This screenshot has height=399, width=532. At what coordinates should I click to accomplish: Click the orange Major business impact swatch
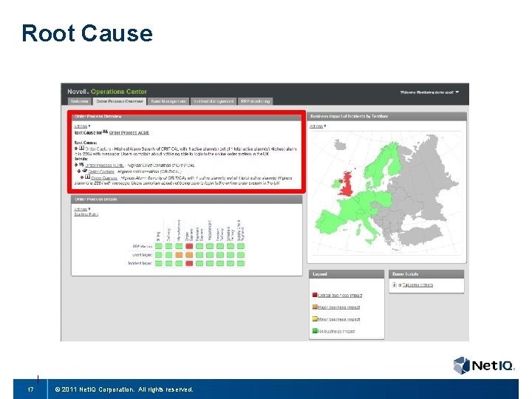point(315,307)
